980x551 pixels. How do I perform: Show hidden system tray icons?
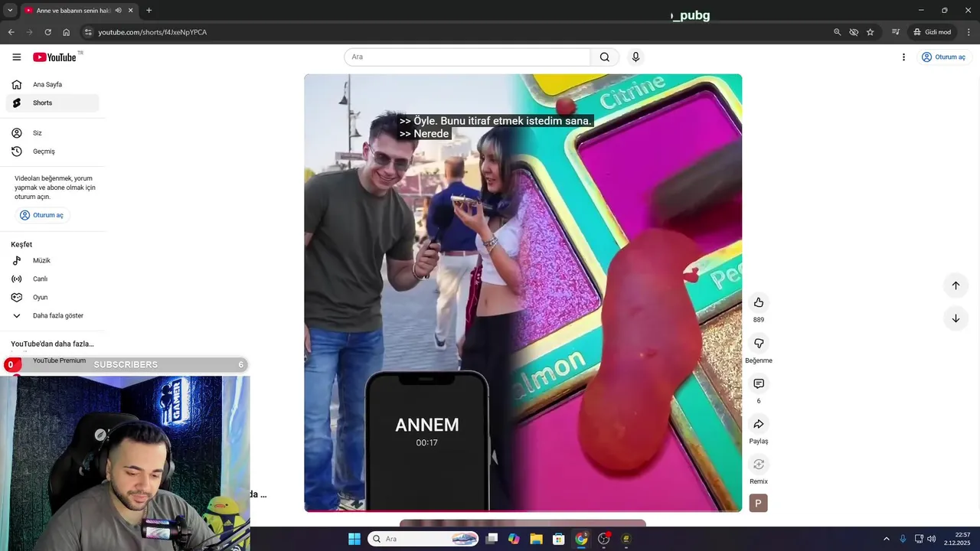point(887,539)
